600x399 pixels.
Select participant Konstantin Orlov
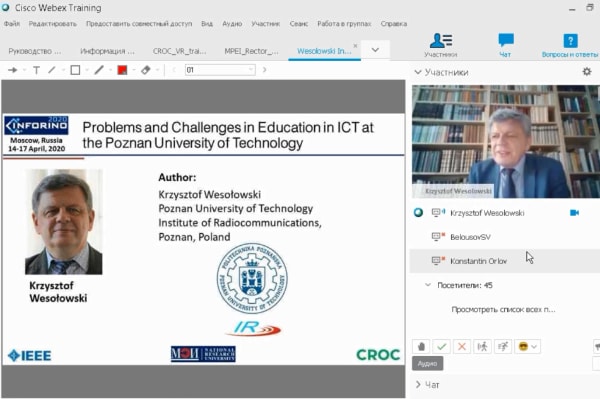pos(478,261)
